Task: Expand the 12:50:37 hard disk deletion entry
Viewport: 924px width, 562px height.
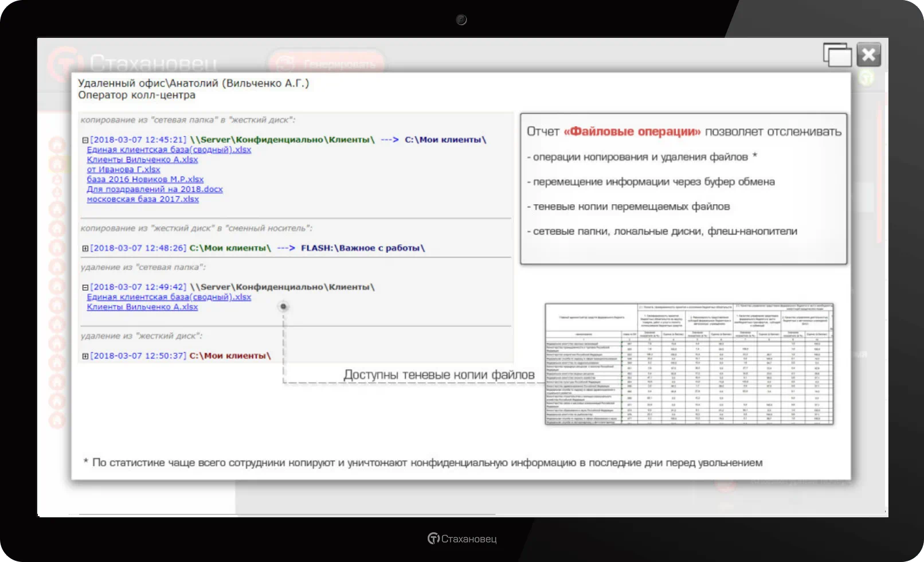Action: [x=85, y=356]
